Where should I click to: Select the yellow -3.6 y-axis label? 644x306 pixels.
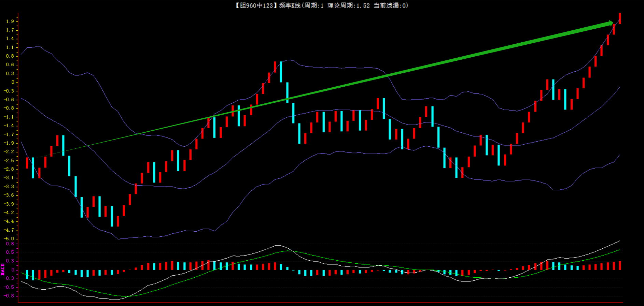pyautogui.click(x=9, y=195)
